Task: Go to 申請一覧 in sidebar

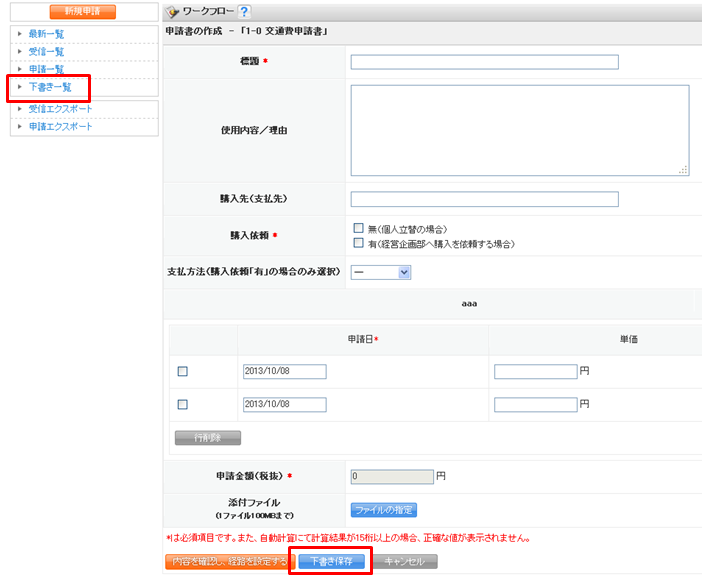Action: click(x=46, y=69)
